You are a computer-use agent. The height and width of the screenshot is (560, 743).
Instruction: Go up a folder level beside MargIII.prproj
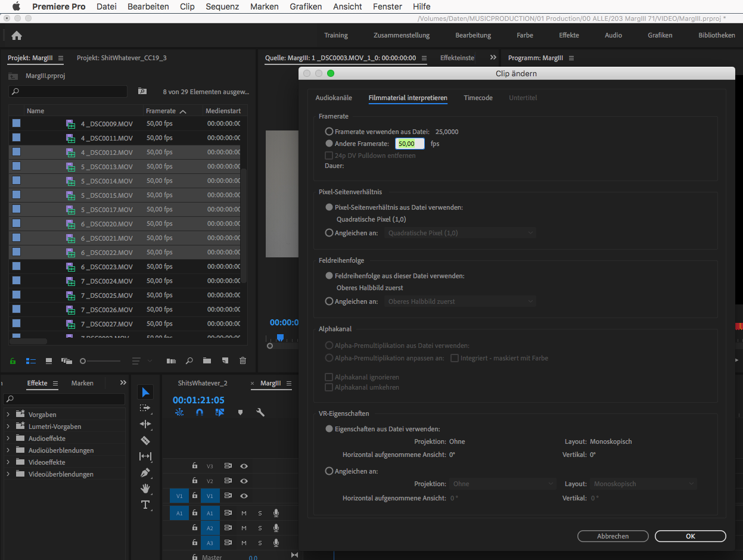coord(13,76)
